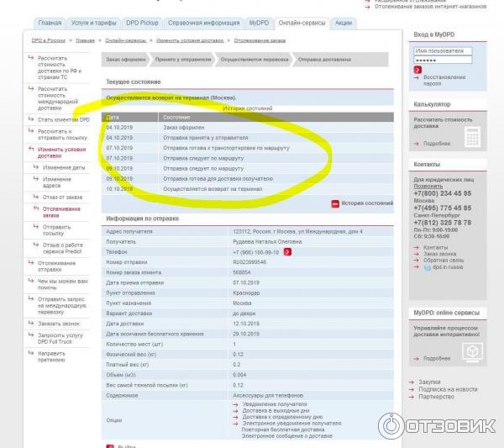The image size is (504, 448).
Task: Click Уведомление получателя option link
Action: coord(275,404)
